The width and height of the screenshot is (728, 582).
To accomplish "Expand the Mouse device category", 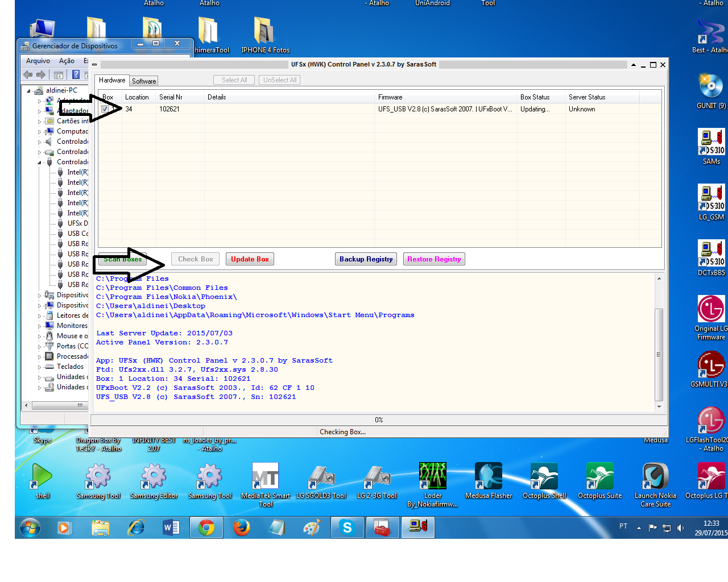I will (39, 336).
